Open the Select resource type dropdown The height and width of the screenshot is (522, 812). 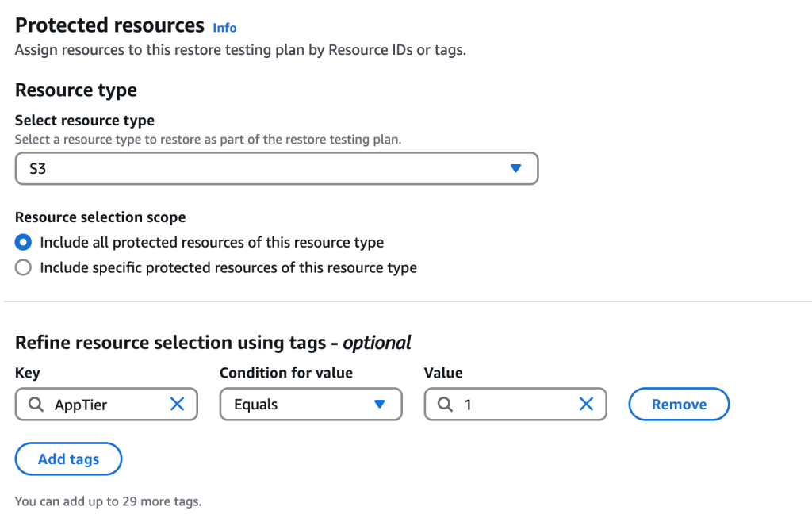[x=277, y=168]
